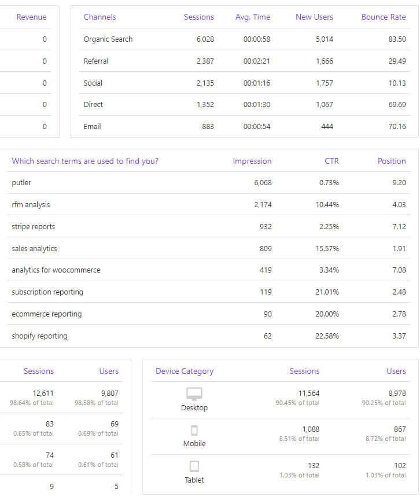Click the 'shopify reporting' search term
This screenshot has width=420, height=504.
[39, 336]
